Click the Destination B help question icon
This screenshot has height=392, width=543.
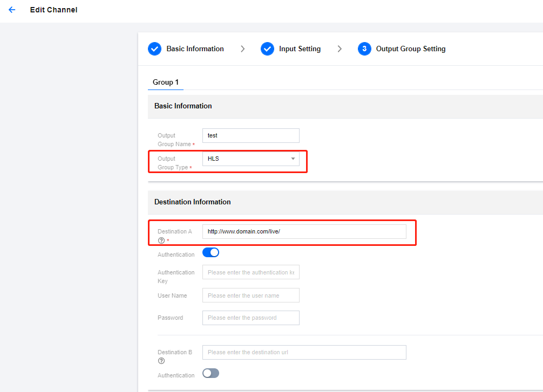161,361
